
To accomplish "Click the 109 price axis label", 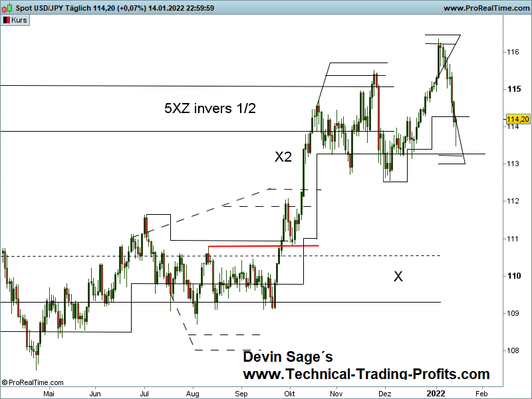I will click(513, 313).
